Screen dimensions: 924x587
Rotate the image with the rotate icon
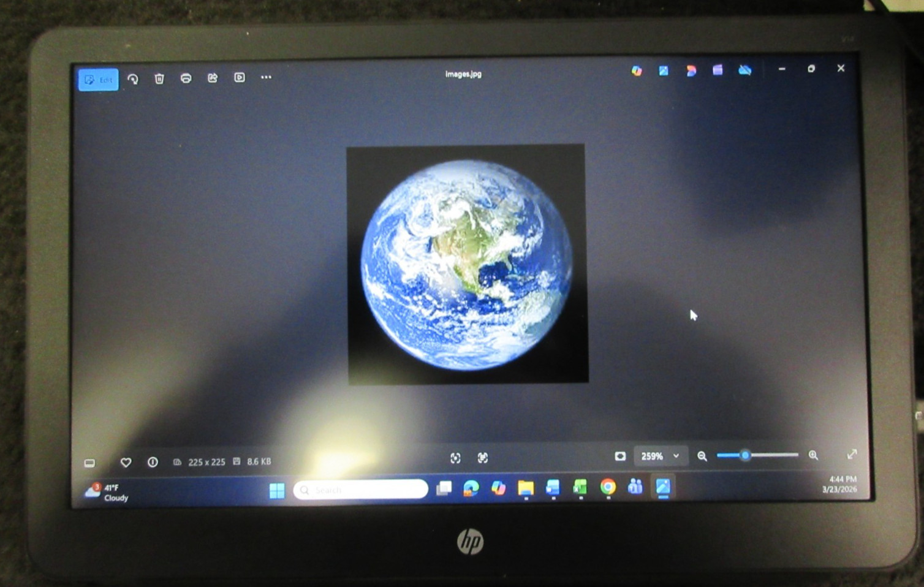pyautogui.click(x=132, y=78)
